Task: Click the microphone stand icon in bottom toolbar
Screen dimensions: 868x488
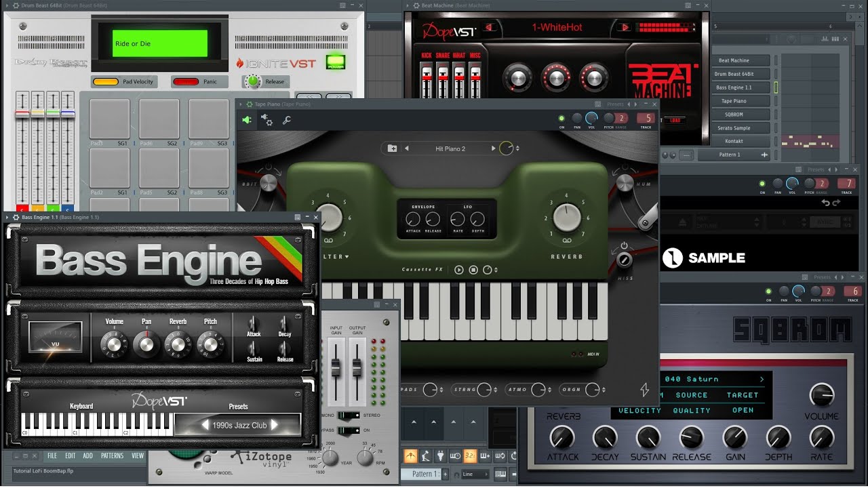Action: [x=425, y=456]
